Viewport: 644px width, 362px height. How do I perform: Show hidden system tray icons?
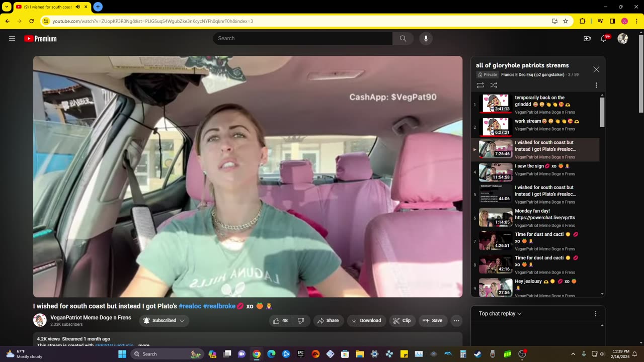[573, 354]
